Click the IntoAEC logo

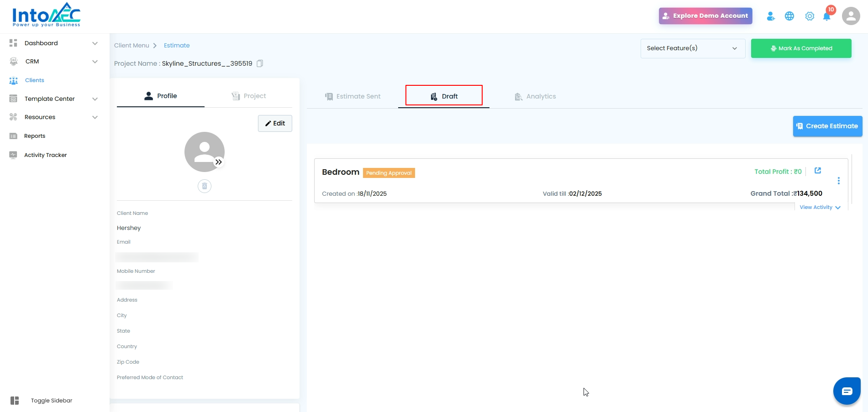click(46, 15)
